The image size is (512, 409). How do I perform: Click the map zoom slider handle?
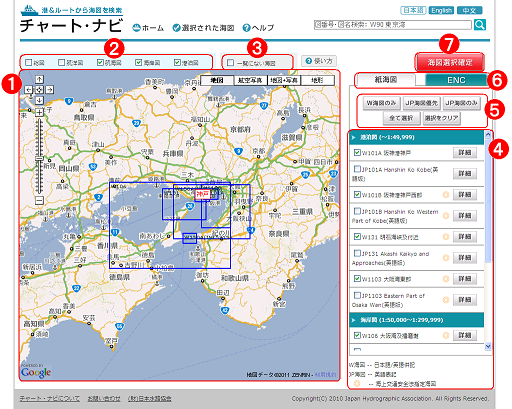[x=39, y=158]
